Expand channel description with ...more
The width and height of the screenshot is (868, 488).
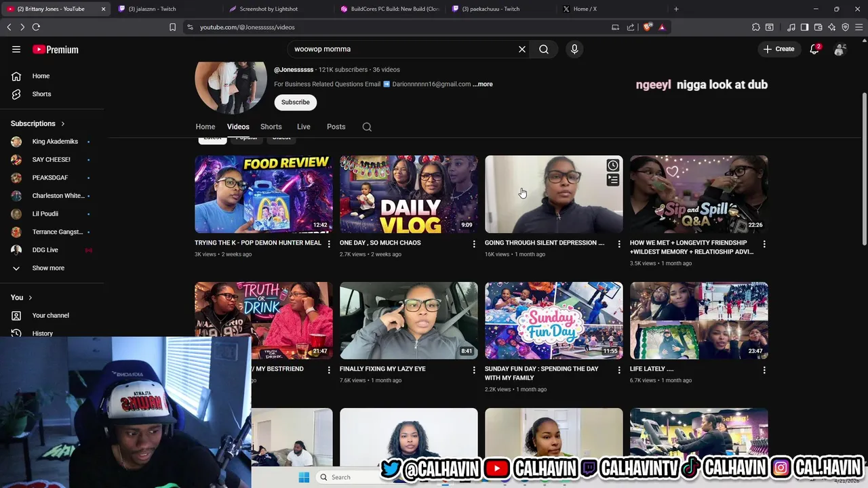click(x=483, y=84)
